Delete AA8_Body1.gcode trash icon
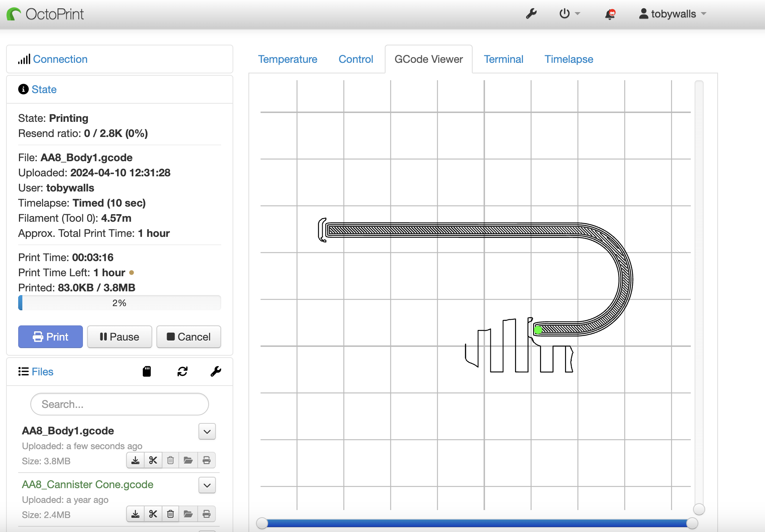The image size is (765, 532). [x=170, y=460]
